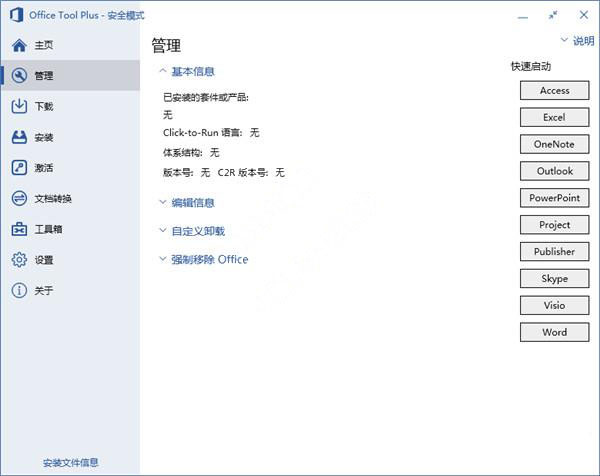Click the toolbox icon in sidebar
Viewport: 600px width, 476px height.
(18, 229)
